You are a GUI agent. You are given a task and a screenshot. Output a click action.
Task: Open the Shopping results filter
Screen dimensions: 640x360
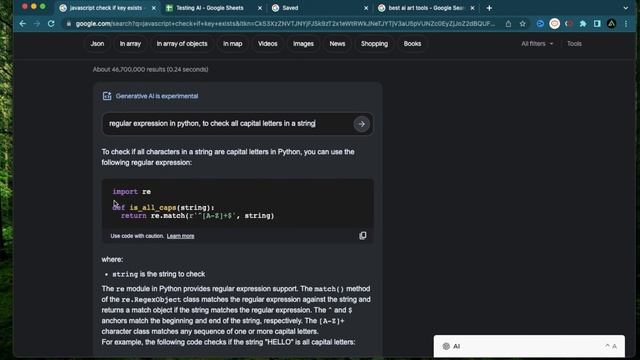374,44
